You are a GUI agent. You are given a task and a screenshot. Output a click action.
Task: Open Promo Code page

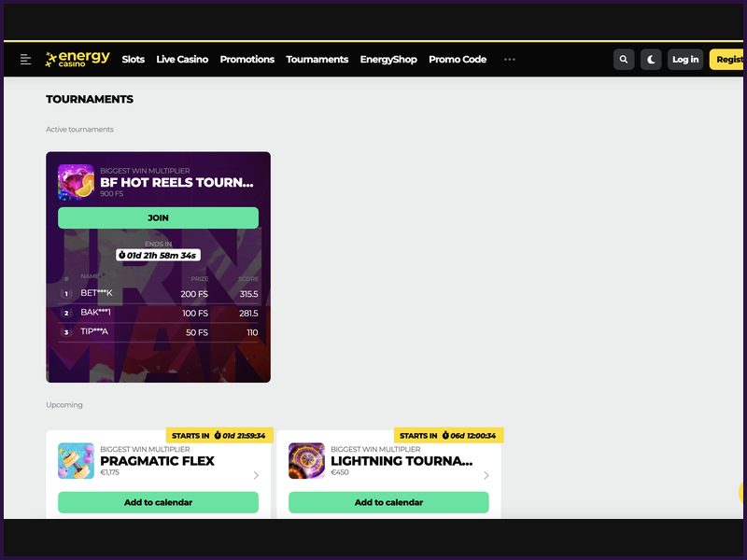point(458,60)
